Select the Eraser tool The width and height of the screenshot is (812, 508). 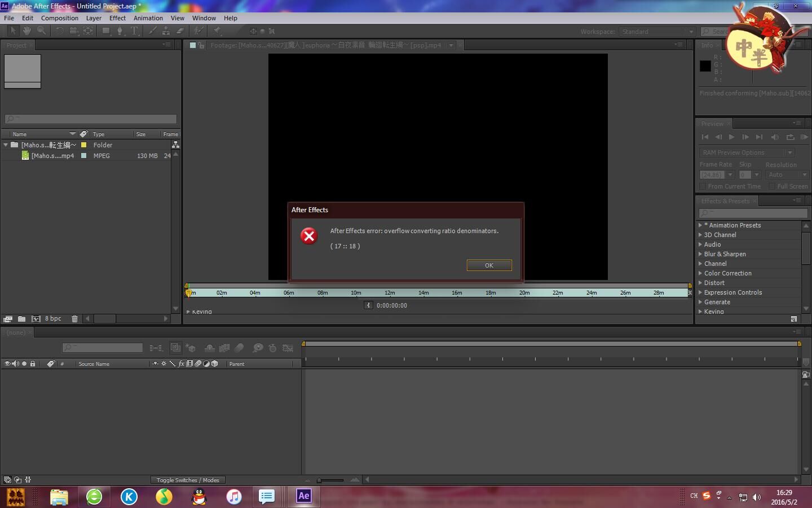click(180, 30)
